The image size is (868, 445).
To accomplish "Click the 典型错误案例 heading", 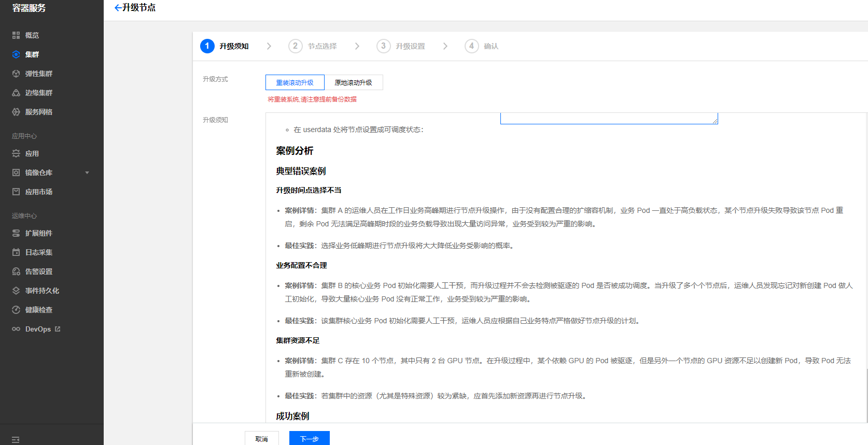I will pyautogui.click(x=301, y=171).
